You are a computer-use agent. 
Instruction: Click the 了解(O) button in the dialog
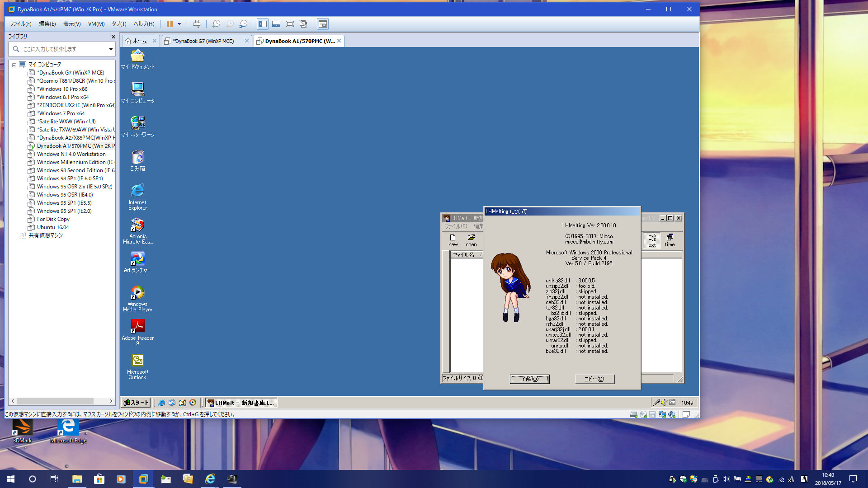(x=529, y=379)
